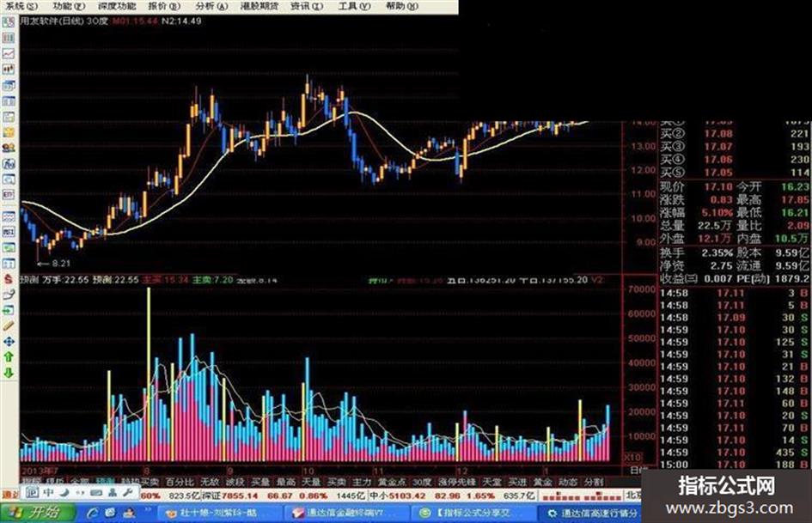Click the 买⑤ 17.05 bid row

point(735,172)
